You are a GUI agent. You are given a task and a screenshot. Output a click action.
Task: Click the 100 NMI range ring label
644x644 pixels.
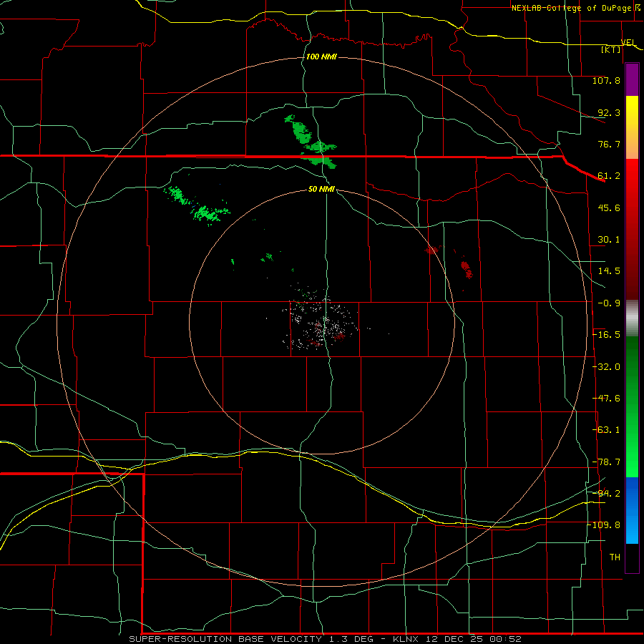click(x=321, y=57)
